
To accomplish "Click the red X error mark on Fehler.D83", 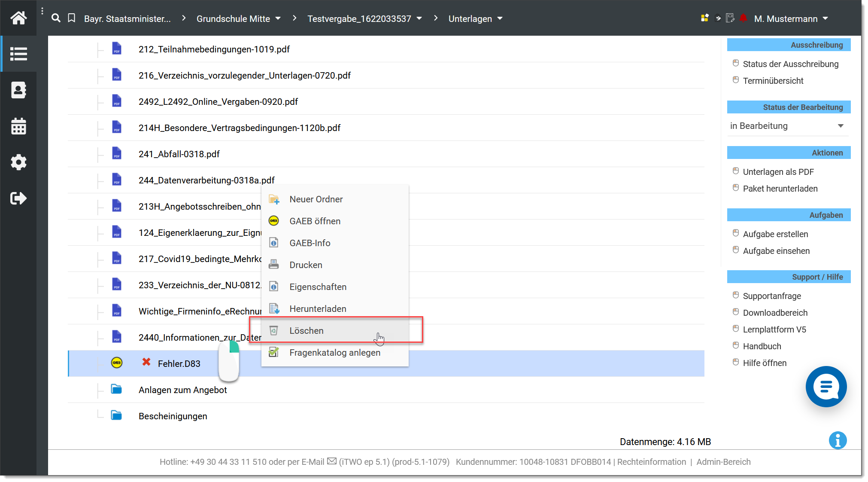I will tap(146, 362).
